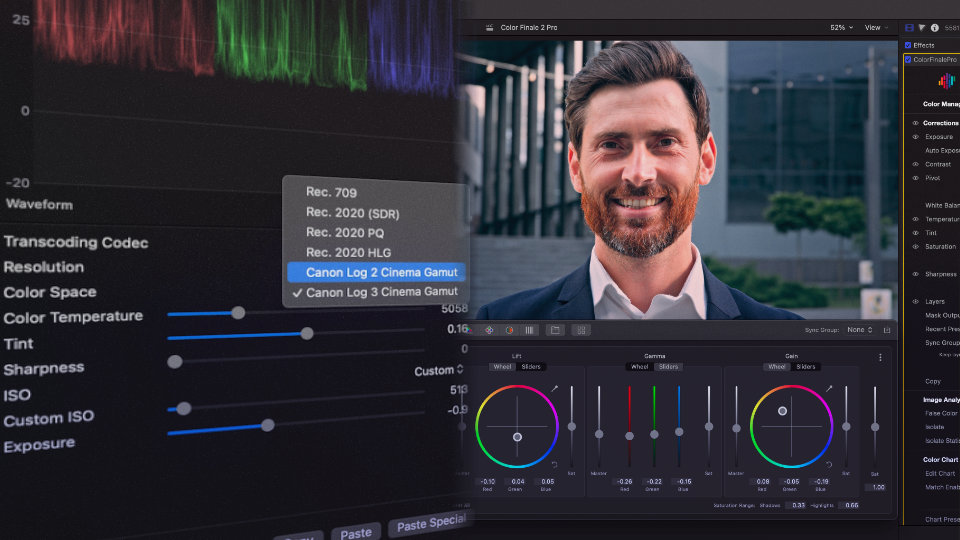The image size is (960, 540).
Task: Open the 52% zoom dropdown
Action: coord(841,28)
